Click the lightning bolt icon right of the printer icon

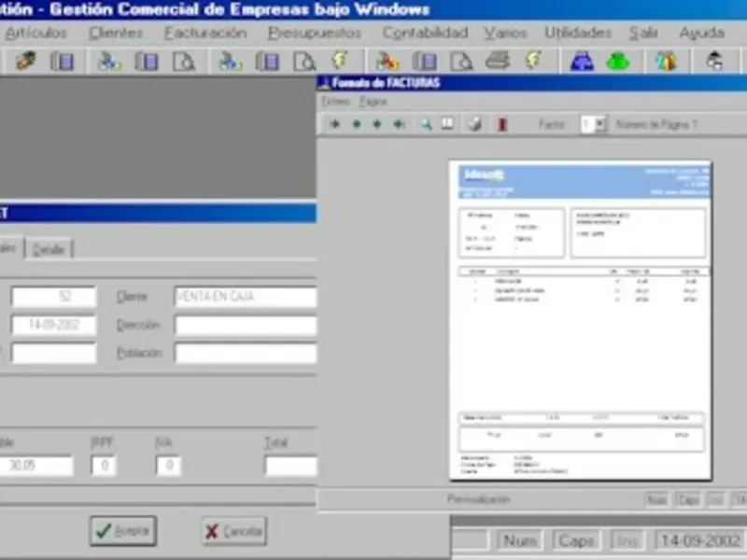533,61
